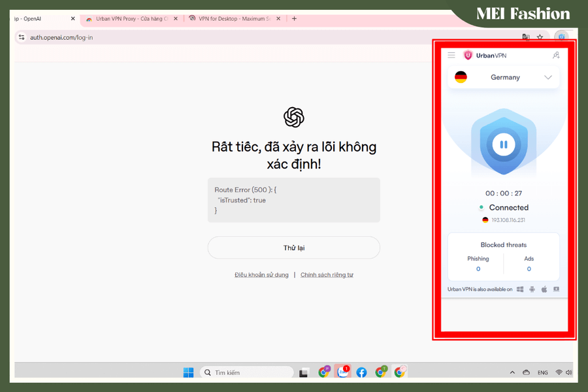This screenshot has height=392, width=588.
Task: Click the Thử lại retry button
Action: [293, 248]
